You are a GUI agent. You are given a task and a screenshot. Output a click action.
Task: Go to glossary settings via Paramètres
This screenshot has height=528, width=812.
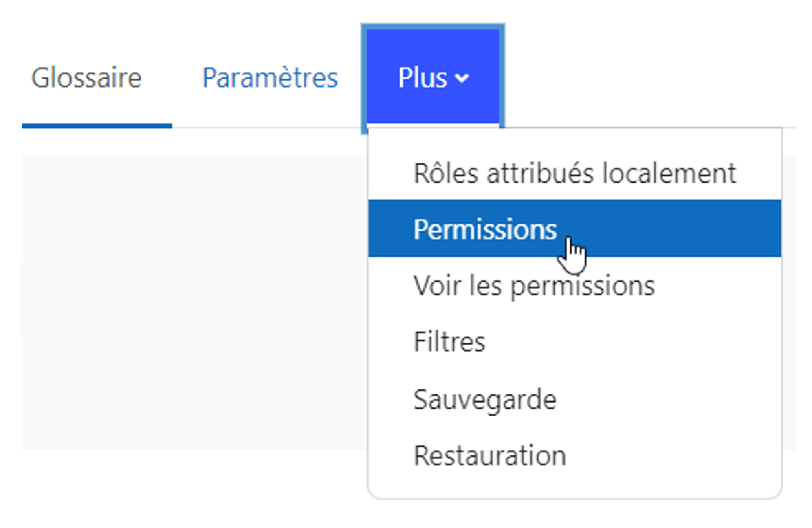270,77
